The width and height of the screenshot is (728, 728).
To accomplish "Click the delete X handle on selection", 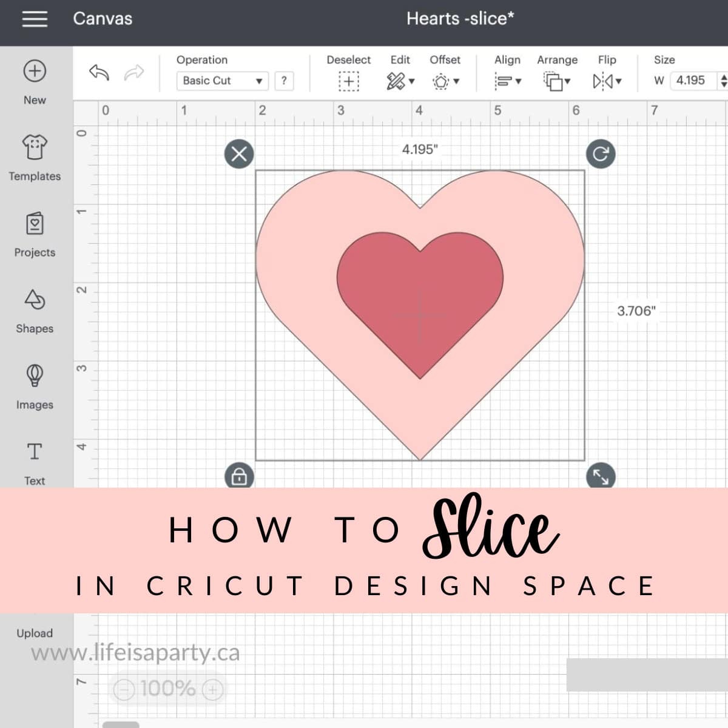I will click(x=239, y=153).
